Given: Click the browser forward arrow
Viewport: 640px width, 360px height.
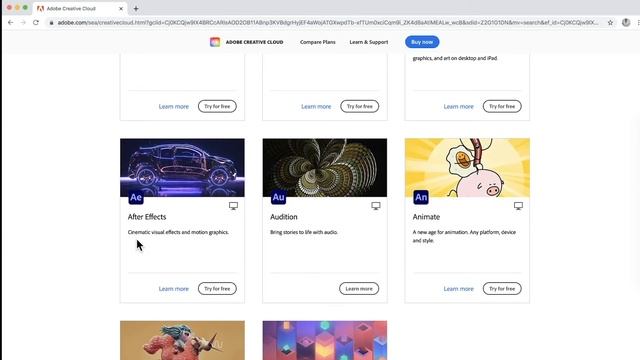Looking at the screenshot, I should [23, 22].
